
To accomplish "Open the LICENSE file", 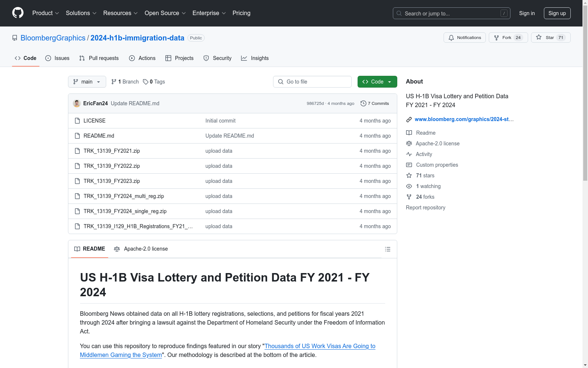I will [x=94, y=121].
